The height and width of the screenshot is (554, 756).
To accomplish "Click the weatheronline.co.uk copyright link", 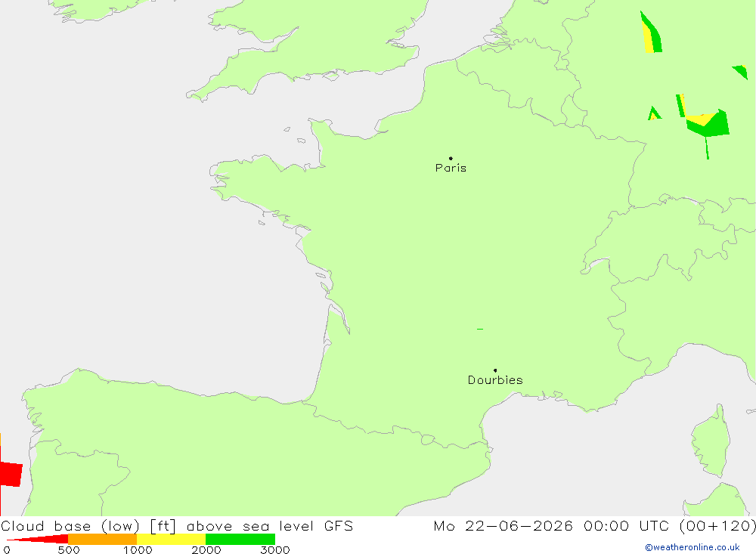I will coord(692,547).
